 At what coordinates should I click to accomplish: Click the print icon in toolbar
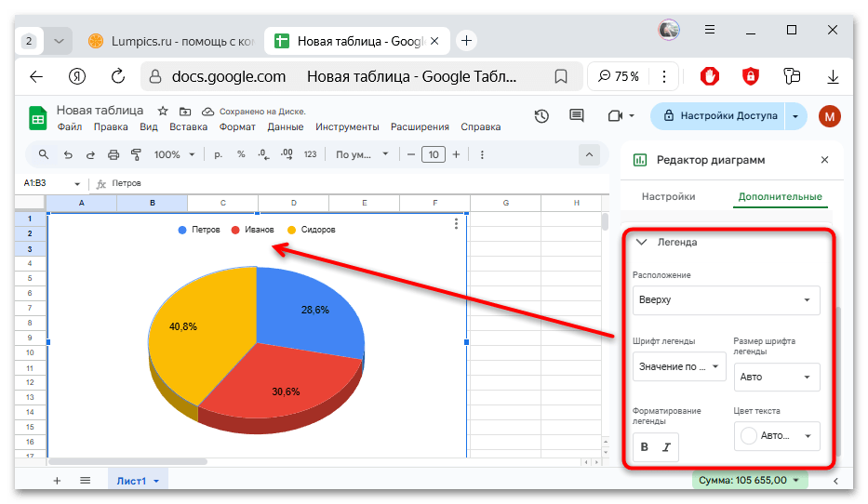[x=114, y=154]
